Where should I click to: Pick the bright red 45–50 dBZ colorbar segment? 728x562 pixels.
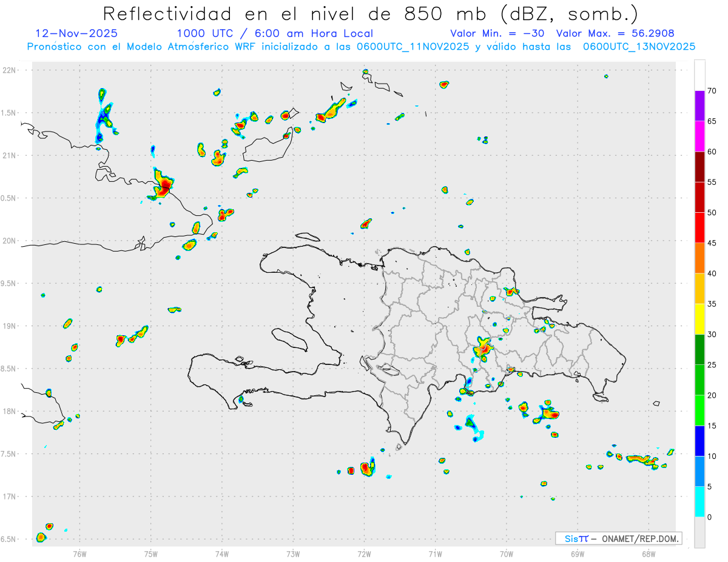coord(699,228)
